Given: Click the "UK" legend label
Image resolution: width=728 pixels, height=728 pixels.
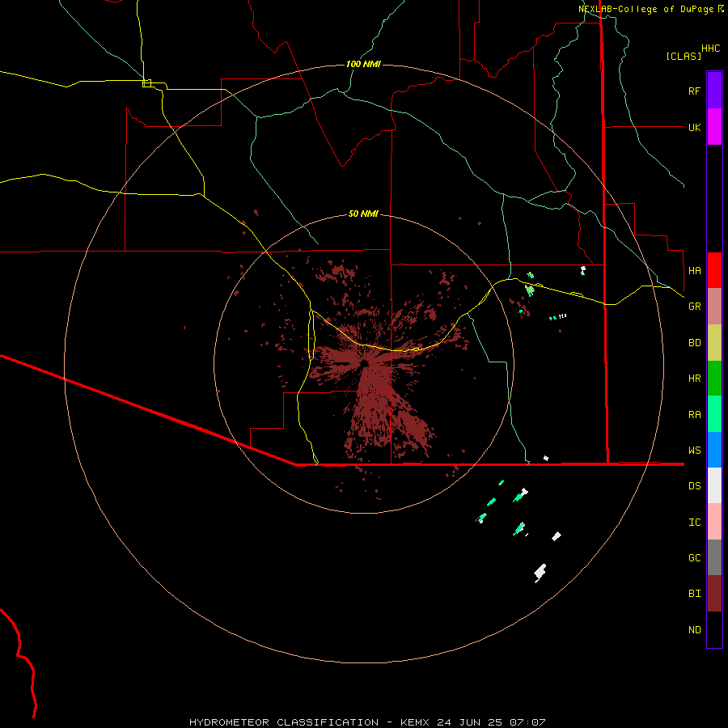Looking at the screenshot, I should point(694,127).
